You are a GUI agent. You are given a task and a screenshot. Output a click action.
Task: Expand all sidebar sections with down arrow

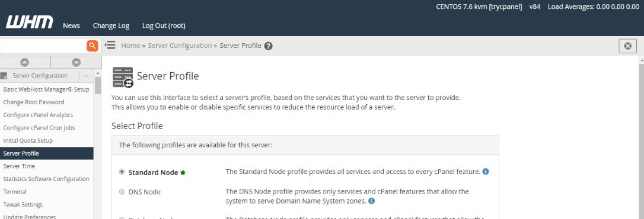(x=76, y=62)
